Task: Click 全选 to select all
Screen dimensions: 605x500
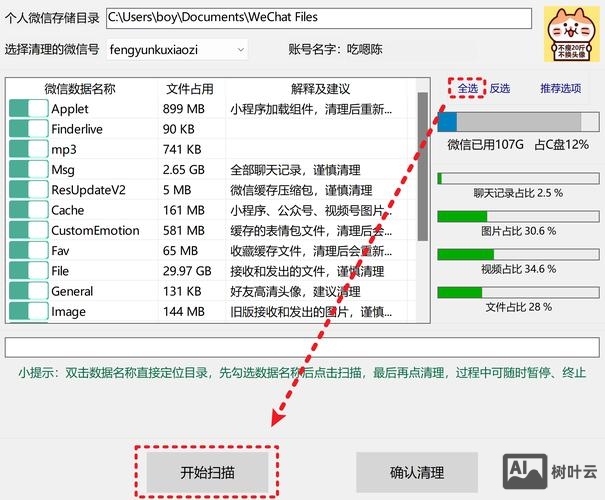Action: point(467,88)
